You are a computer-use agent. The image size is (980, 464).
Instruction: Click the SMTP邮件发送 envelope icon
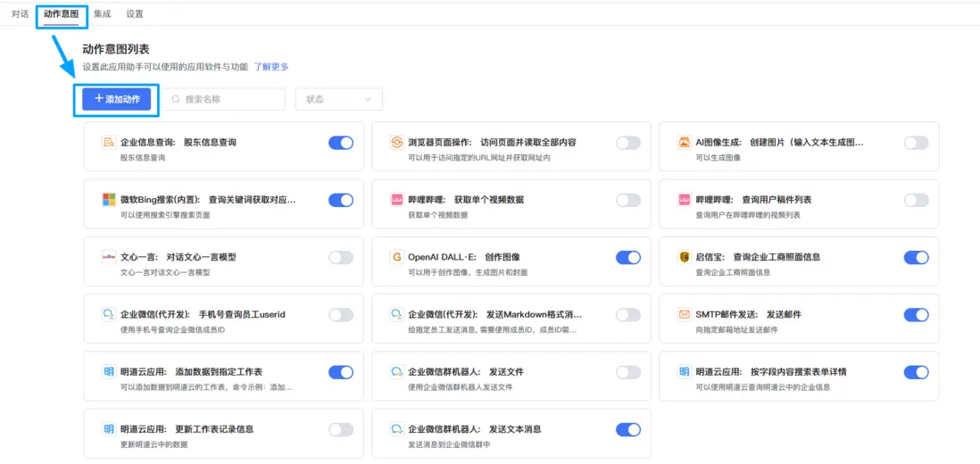click(685, 315)
